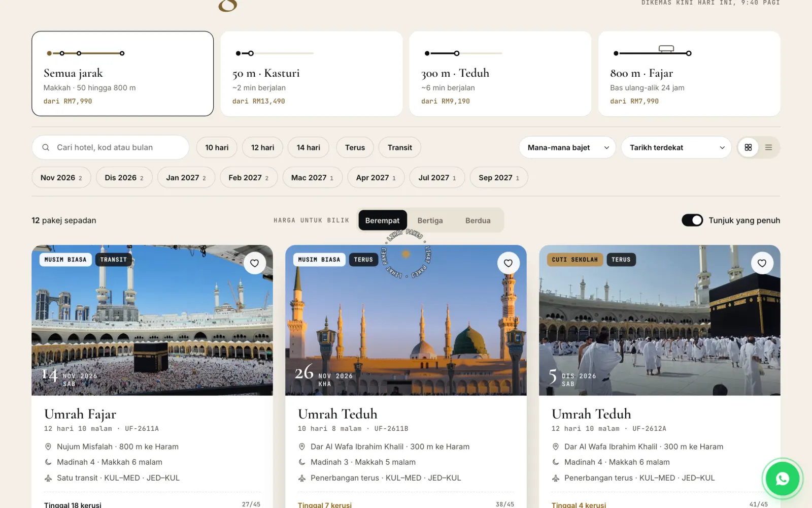This screenshot has width=812, height=508.
Task: Click the Cari hotel search field
Action: coord(111,147)
